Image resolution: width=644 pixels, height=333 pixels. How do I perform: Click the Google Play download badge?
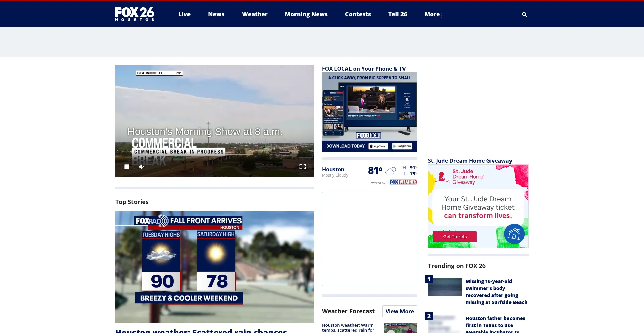(x=402, y=146)
